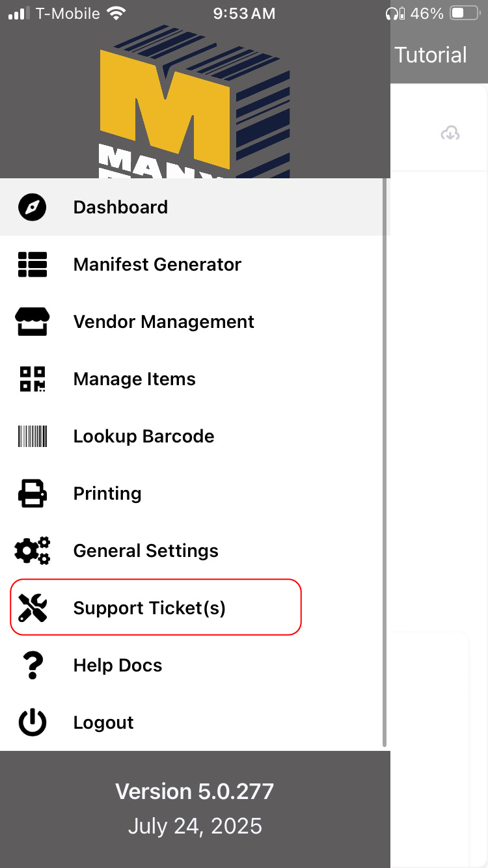
Task: Tap the Lookup Barcode icon
Action: click(33, 437)
